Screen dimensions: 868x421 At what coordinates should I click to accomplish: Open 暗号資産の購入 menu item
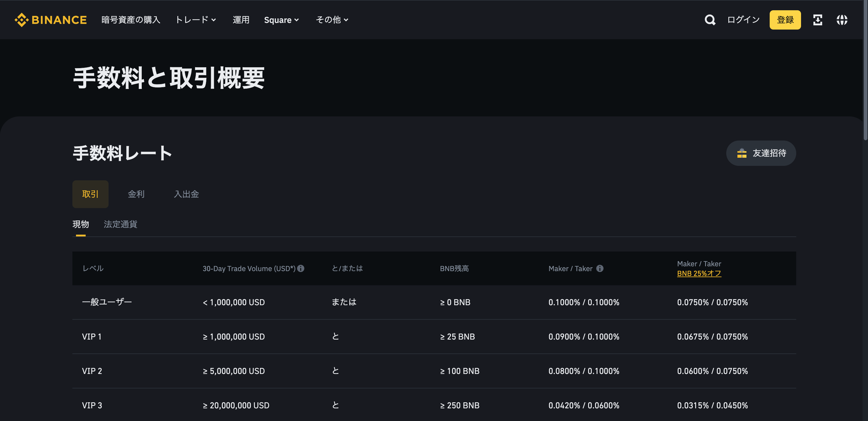[x=131, y=20]
